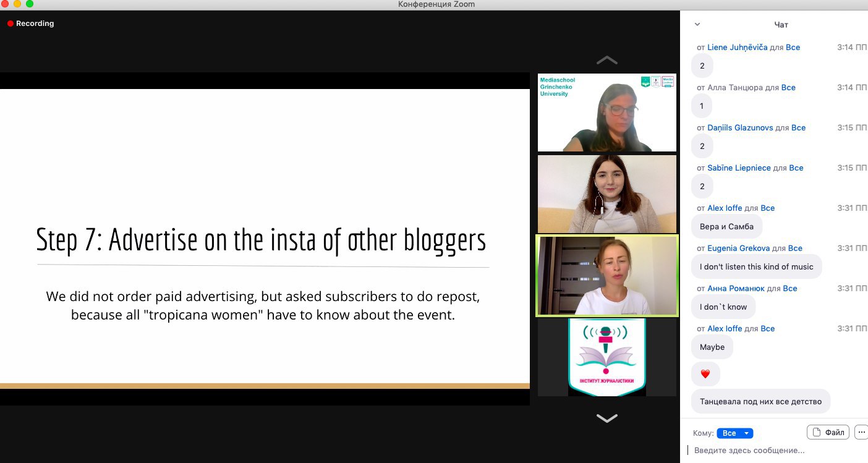
Task: Click sender name Sabīne Liepniece in chat
Action: (x=739, y=168)
